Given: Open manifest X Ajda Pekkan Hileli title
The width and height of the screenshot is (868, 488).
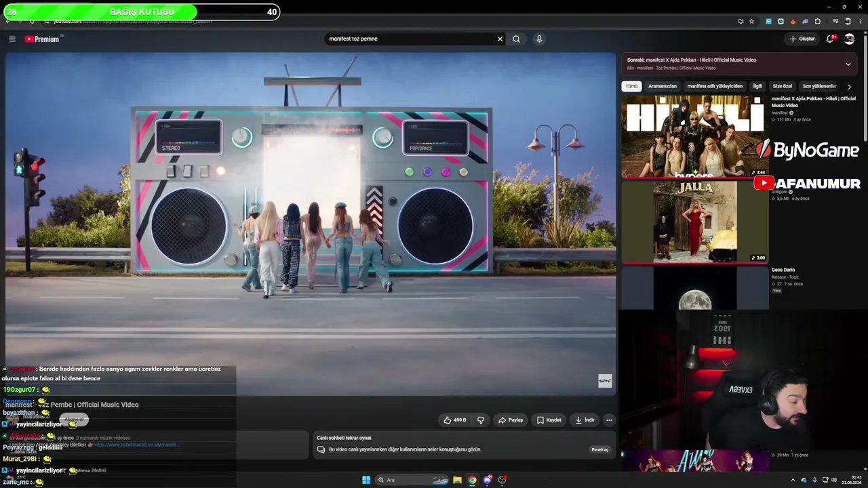Looking at the screenshot, I should (x=814, y=102).
